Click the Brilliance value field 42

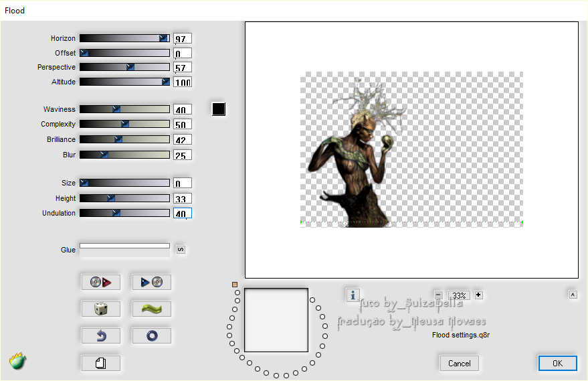pos(183,140)
